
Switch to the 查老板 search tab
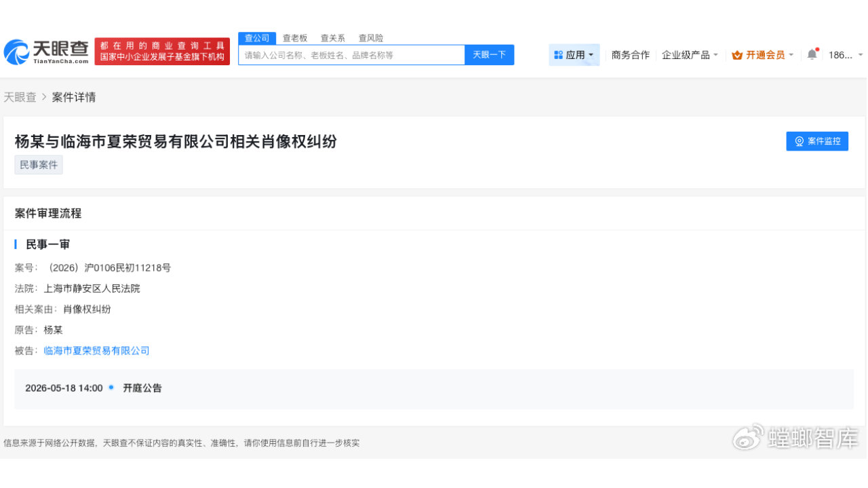(x=294, y=38)
